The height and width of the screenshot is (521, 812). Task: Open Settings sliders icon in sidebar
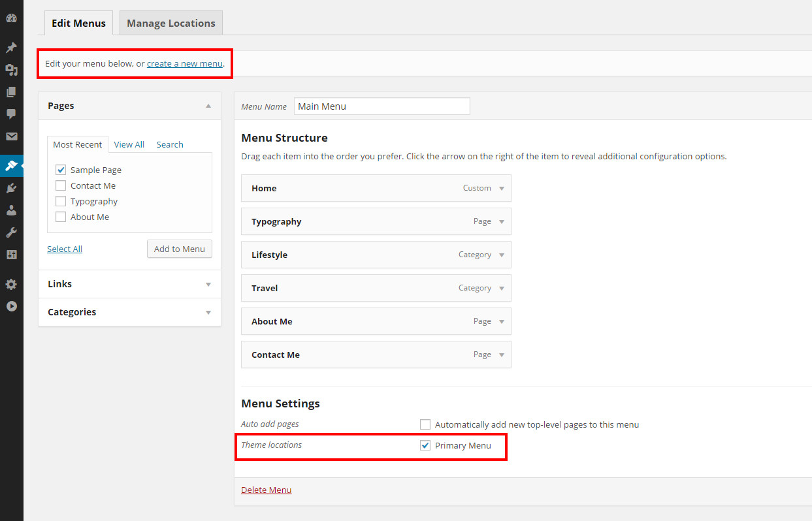(x=11, y=255)
